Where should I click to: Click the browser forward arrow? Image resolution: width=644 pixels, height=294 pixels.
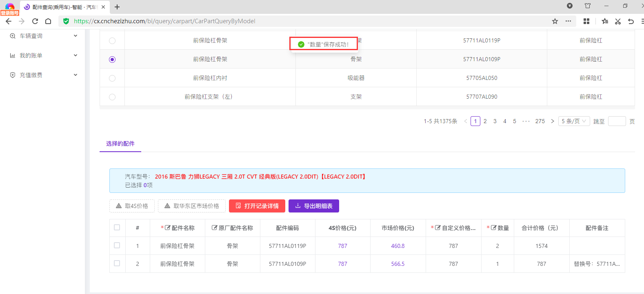pos(22,21)
